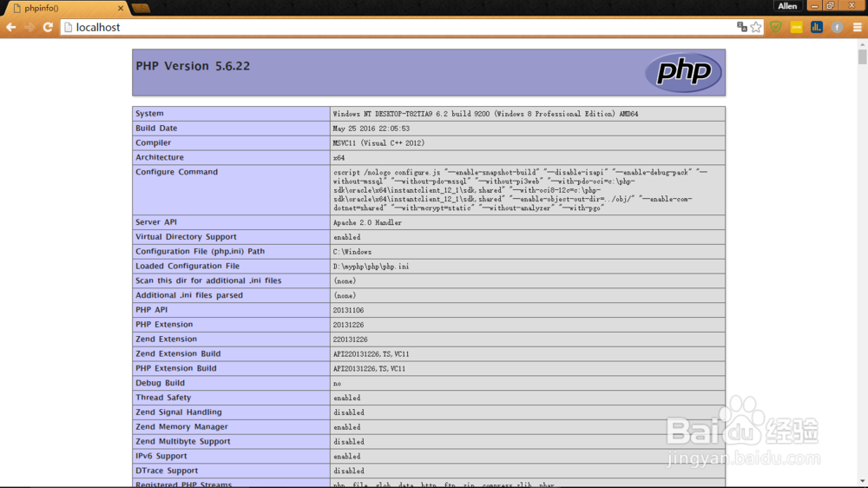Screen dimensions: 868x488
Task: Click the scrollbar down arrow
Action: (x=863, y=481)
